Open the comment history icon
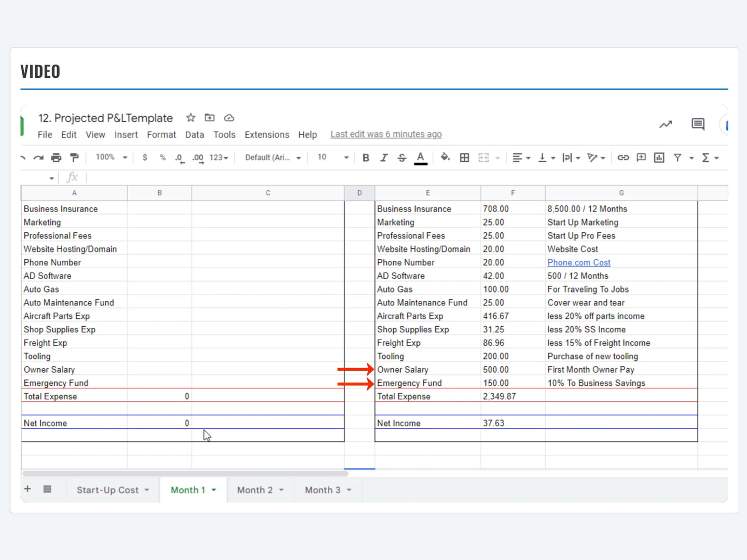 click(x=698, y=124)
